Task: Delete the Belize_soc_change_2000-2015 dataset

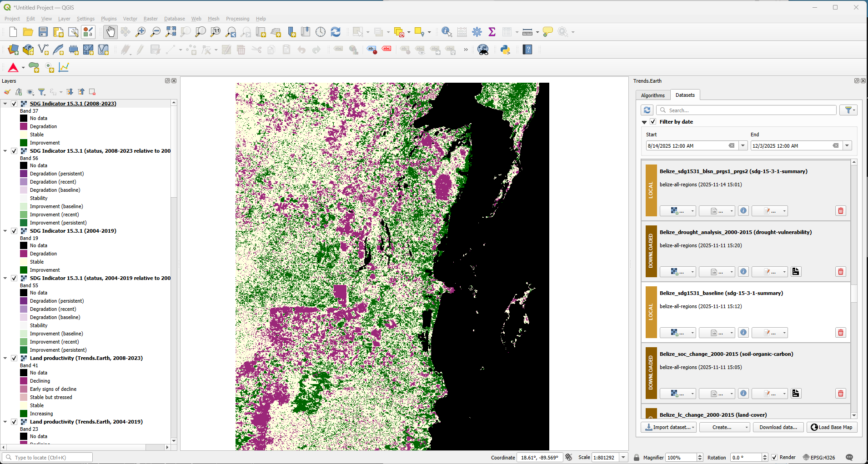Action: [x=841, y=394]
